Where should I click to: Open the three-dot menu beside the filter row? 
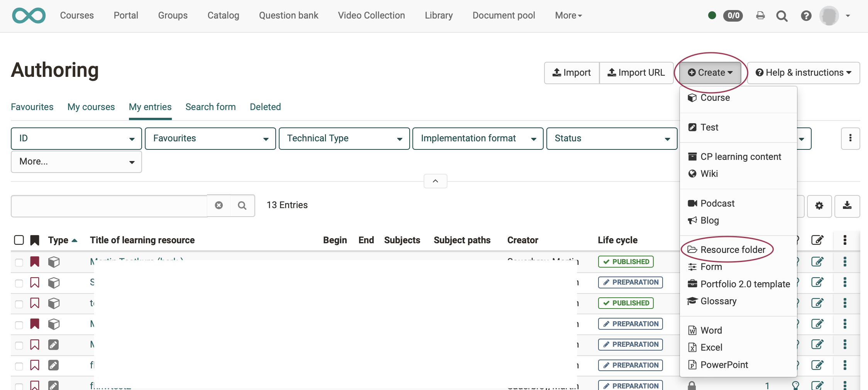pos(850,139)
